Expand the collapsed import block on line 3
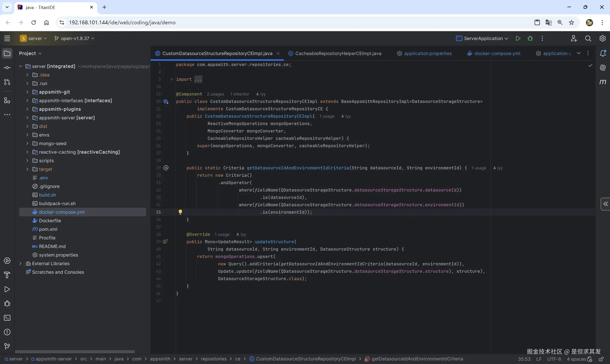Screen dimensions: 610x364 (x=172, y=79)
